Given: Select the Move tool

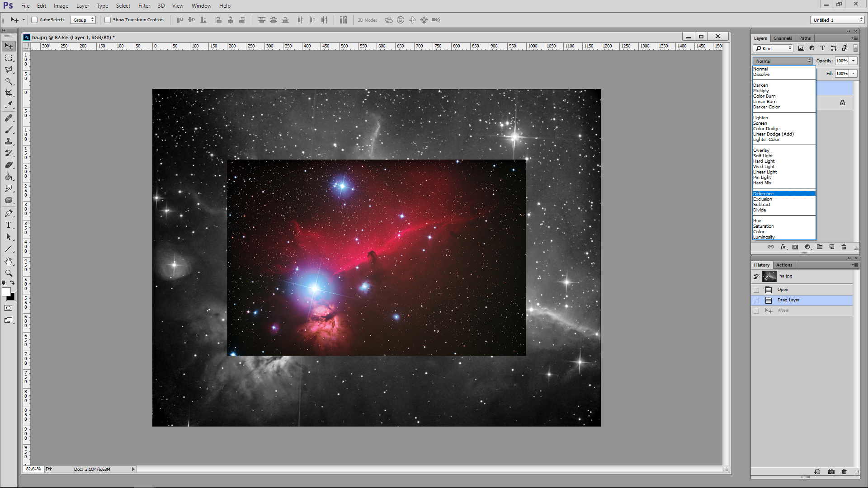Looking at the screenshot, I should click(x=9, y=46).
